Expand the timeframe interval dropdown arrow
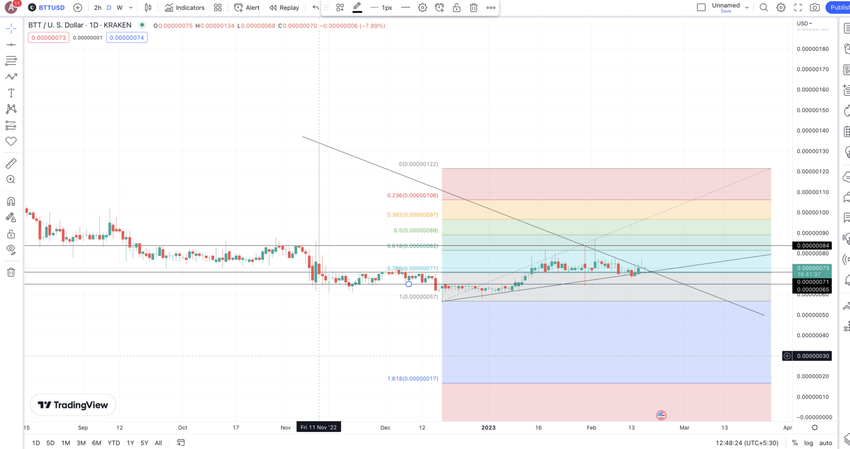The width and height of the screenshot is (850, 449). (x=131, y=8)
